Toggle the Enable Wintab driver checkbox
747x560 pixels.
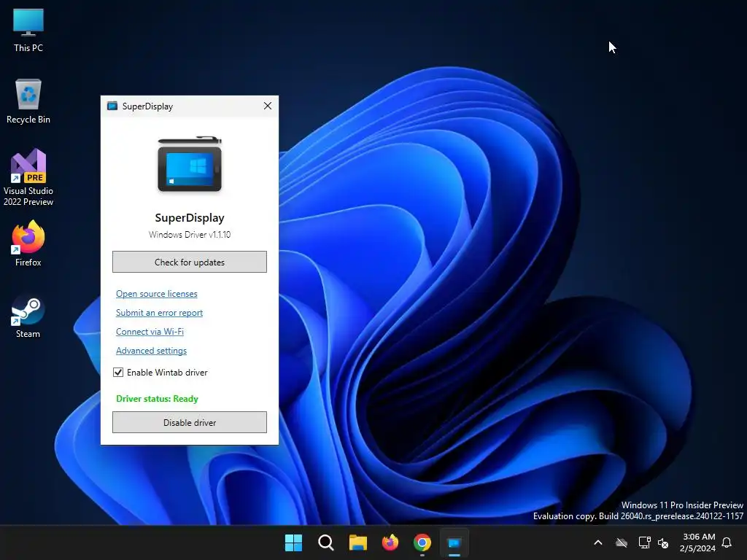pyautogui.click(x=118, y=373)
